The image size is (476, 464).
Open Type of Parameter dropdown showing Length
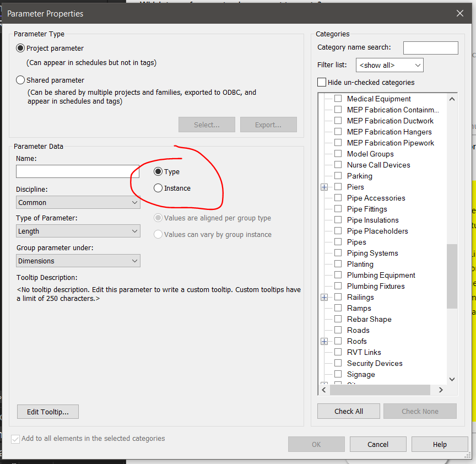(x=78, y=231)
